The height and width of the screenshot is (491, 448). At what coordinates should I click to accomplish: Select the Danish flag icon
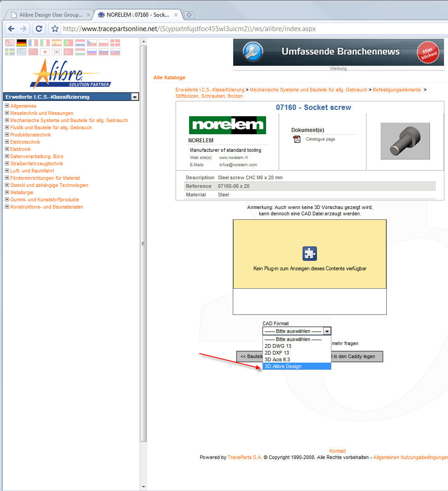115,43
